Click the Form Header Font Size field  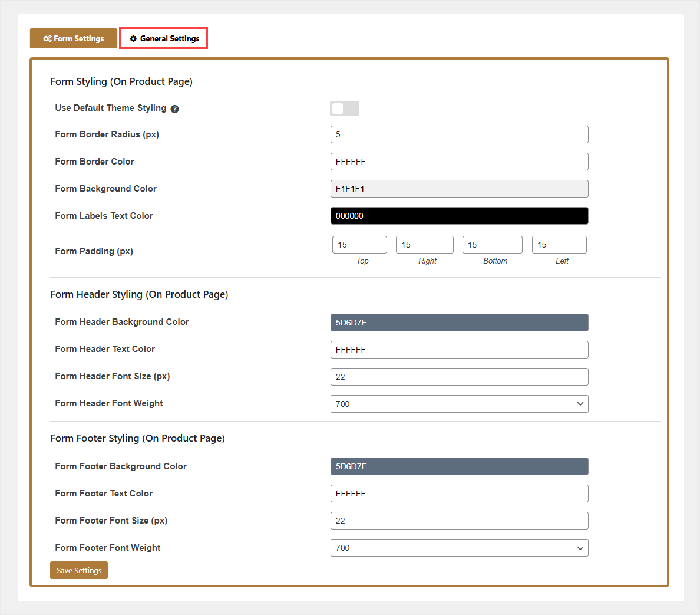click(x=459, y=377)
